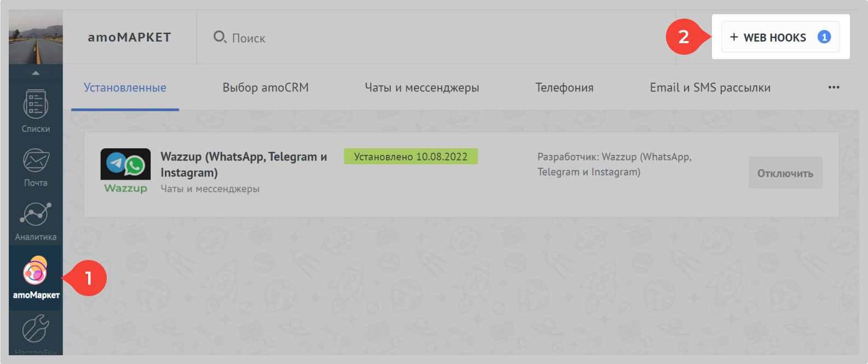The height and width of the screenshot is (364, 868).
Task: Expand more categories with three dots
Action: click(833, 88)
